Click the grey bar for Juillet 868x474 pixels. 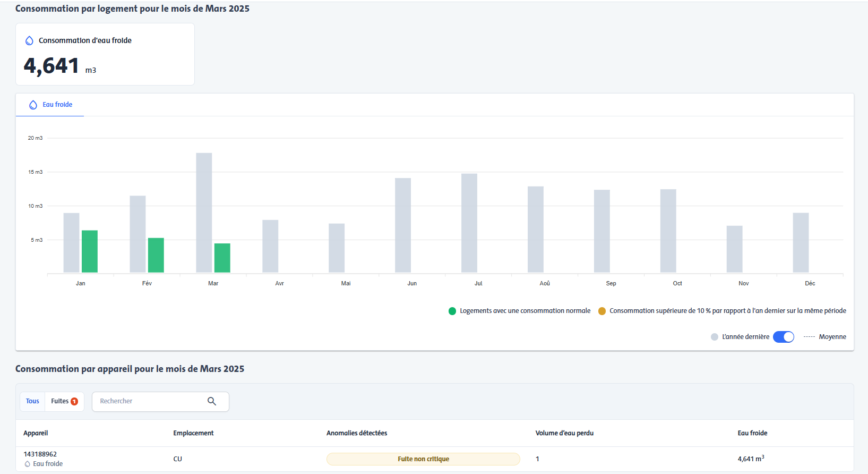point(469,223)
